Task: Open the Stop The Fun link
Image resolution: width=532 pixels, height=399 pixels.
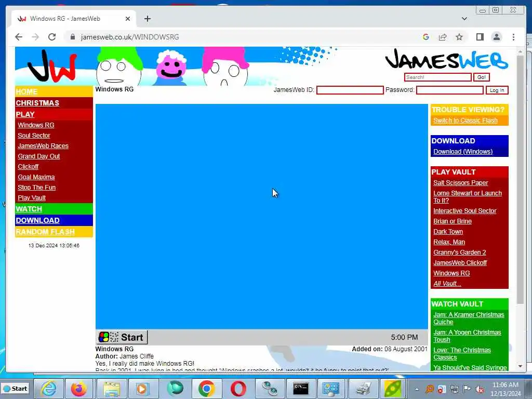Action: [37, 187]
